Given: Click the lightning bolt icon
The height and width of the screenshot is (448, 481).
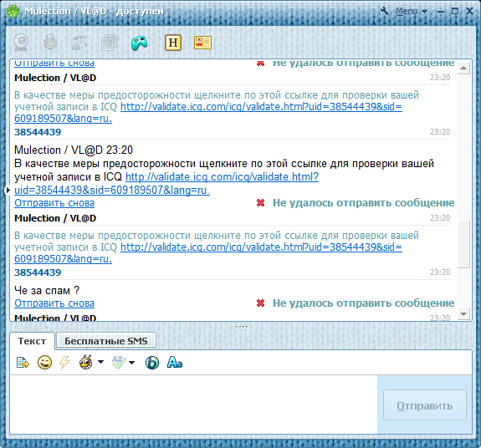Looking at the screenshot, I should tap(64, 363).
